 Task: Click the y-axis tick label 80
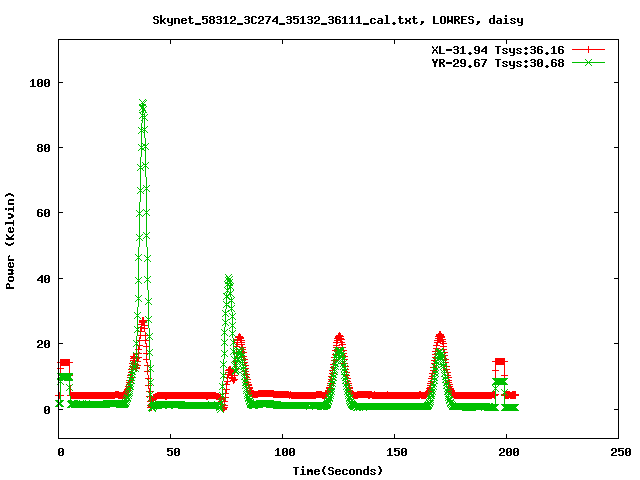tap(43, 148)
